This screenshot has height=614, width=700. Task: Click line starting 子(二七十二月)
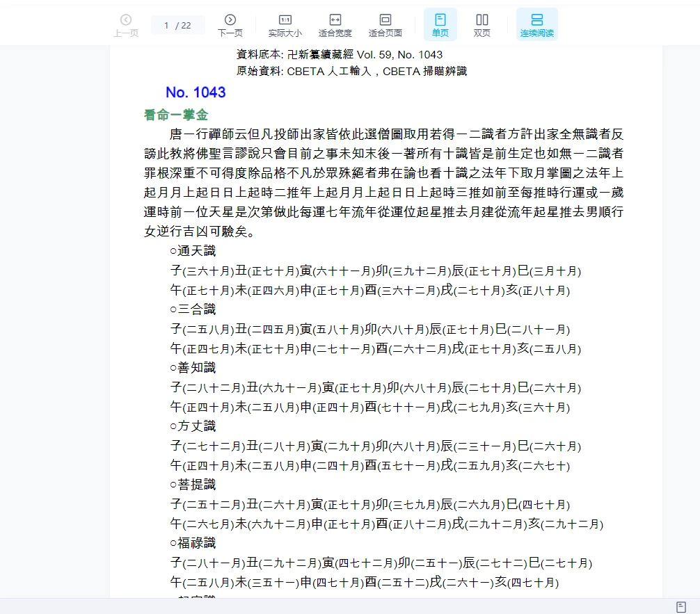click(376, 446)
